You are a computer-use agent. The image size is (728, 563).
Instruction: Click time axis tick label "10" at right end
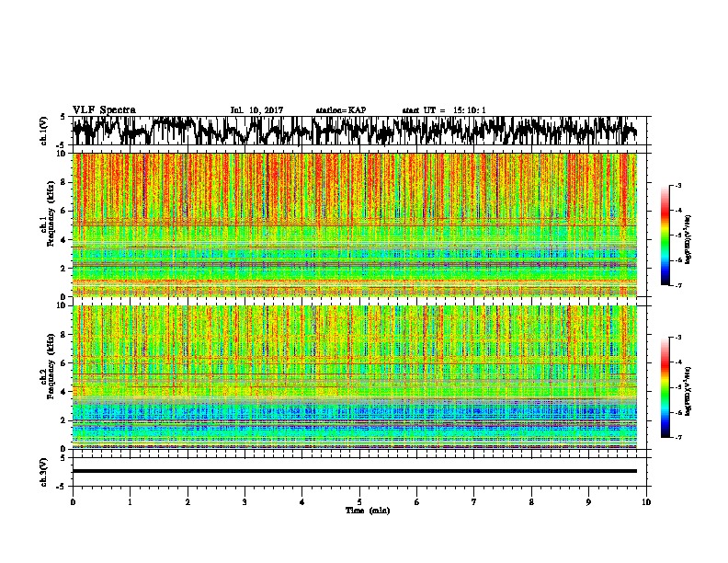pos(646,502)
